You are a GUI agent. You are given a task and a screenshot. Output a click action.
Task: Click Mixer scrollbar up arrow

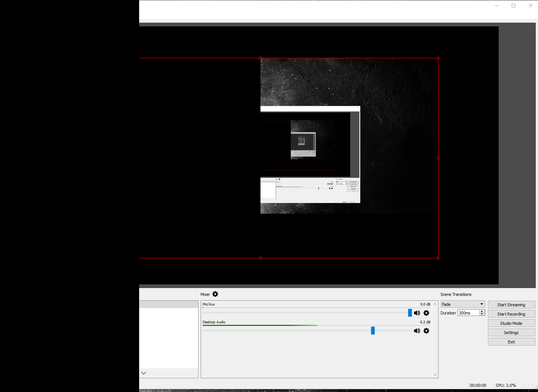coord(435,304)
